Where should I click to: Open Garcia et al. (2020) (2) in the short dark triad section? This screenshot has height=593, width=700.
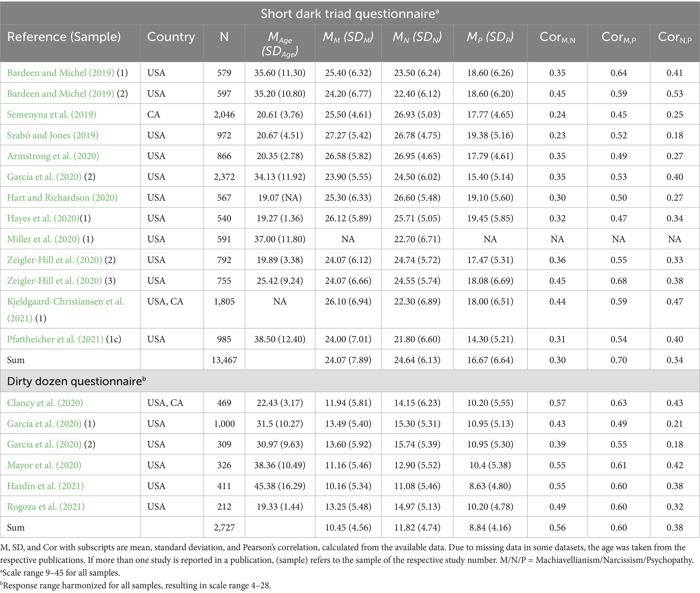[44, 177]
